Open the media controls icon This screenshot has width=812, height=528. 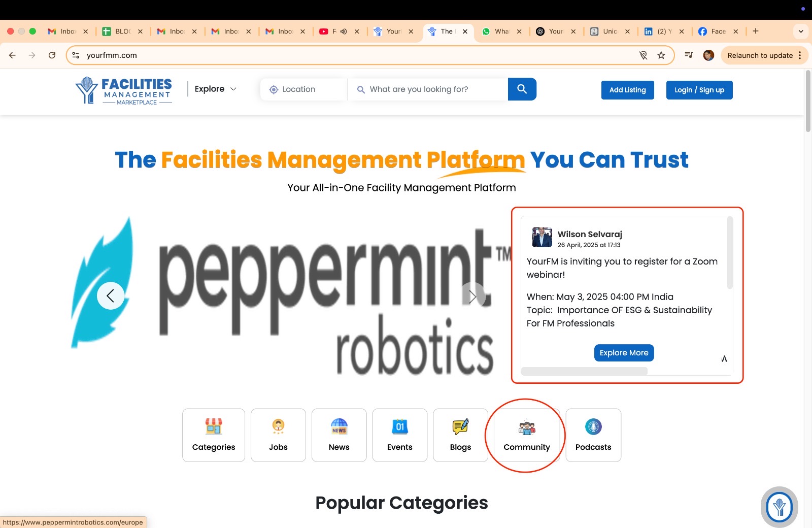click(x=689, y=55)
